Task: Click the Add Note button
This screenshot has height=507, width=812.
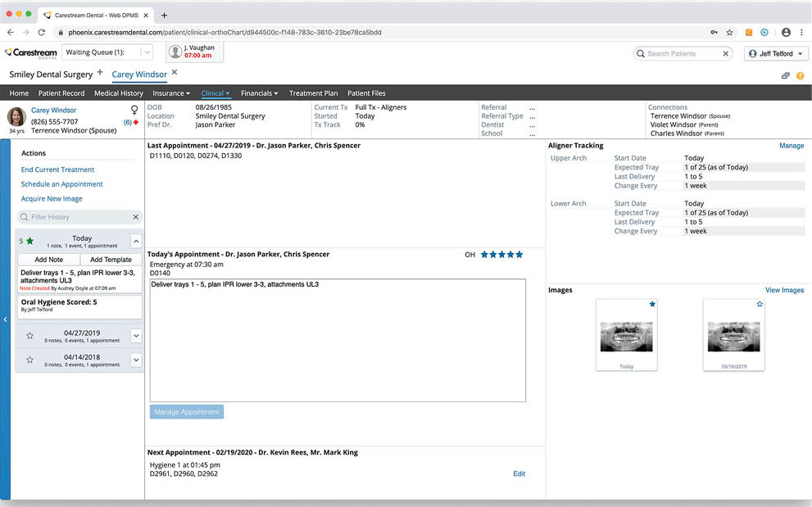Action: [49, 260]
